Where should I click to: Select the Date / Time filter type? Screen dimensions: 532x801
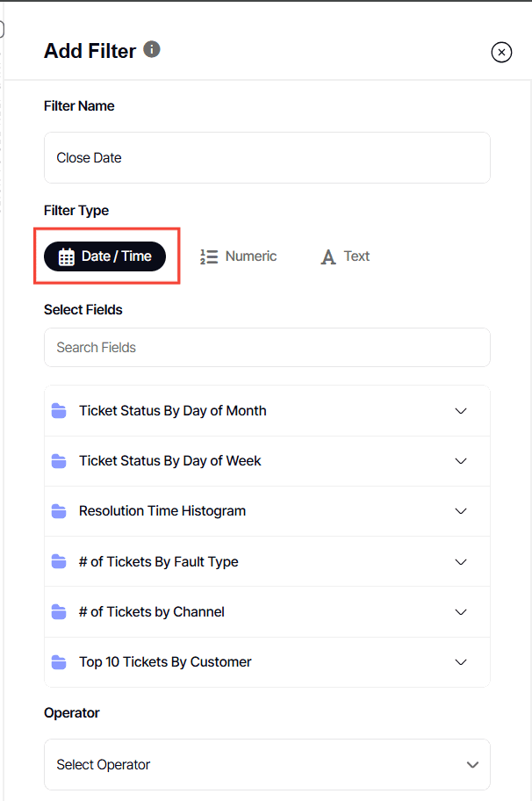coord(105,256)
